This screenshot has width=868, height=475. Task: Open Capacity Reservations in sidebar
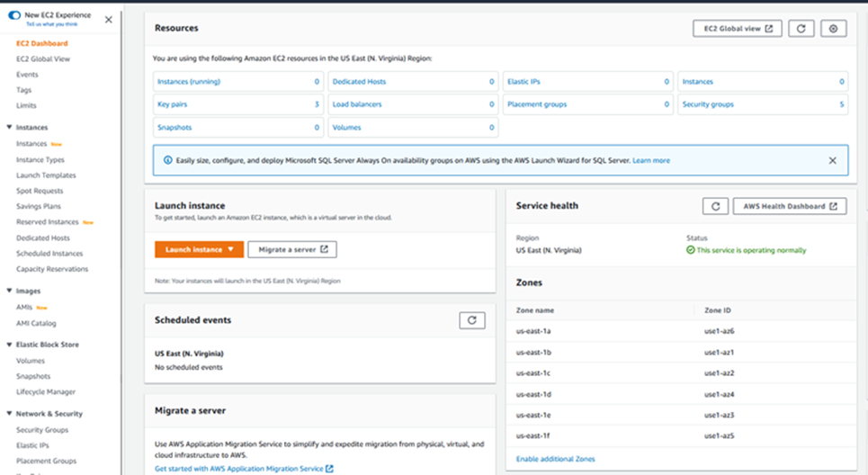(52, 268)
